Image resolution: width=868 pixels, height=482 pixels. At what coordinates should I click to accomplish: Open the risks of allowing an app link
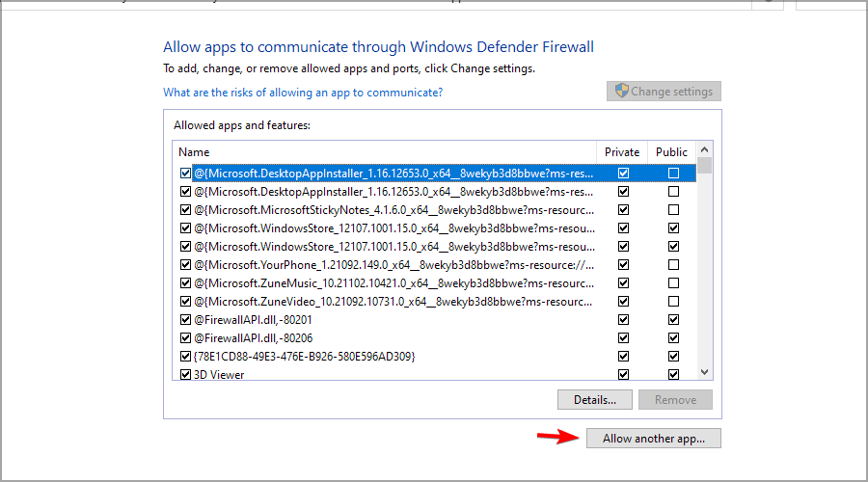[303, 93]
